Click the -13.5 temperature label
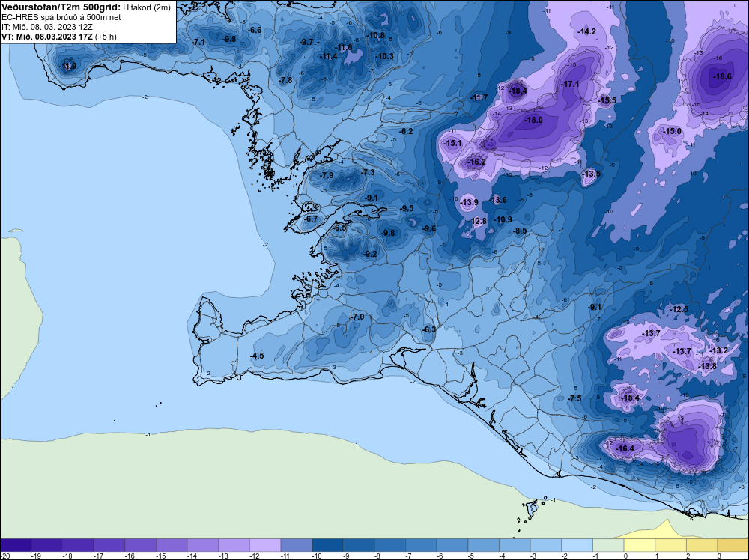The width and height of the screenshot is (749, 560). (x=592, y=174)
